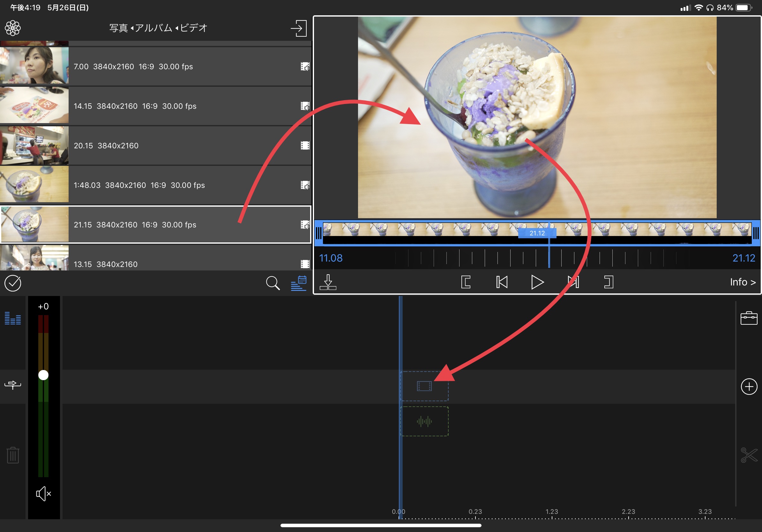The width and height of the screenshot is (762, 532).
Task: Tap the trash icon to delete
Action: [13, 455]
